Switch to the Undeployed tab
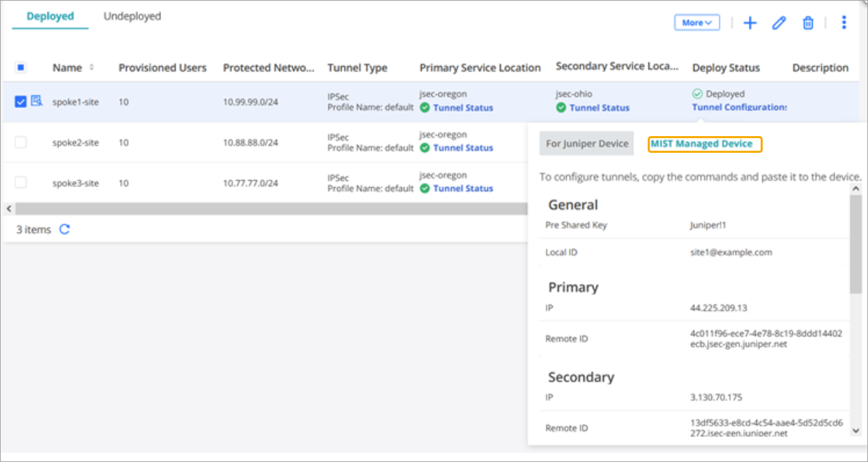 pos(132,16)
